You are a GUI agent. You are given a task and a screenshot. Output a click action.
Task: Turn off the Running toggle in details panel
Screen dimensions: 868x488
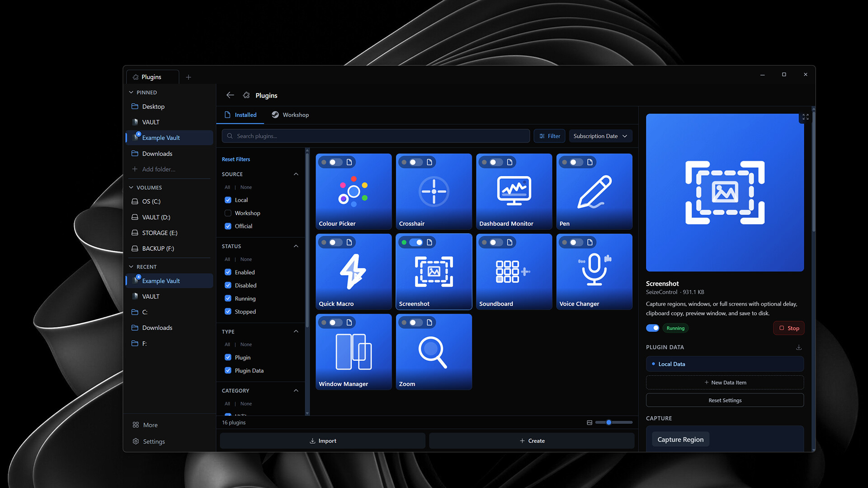tap(652, 328)
